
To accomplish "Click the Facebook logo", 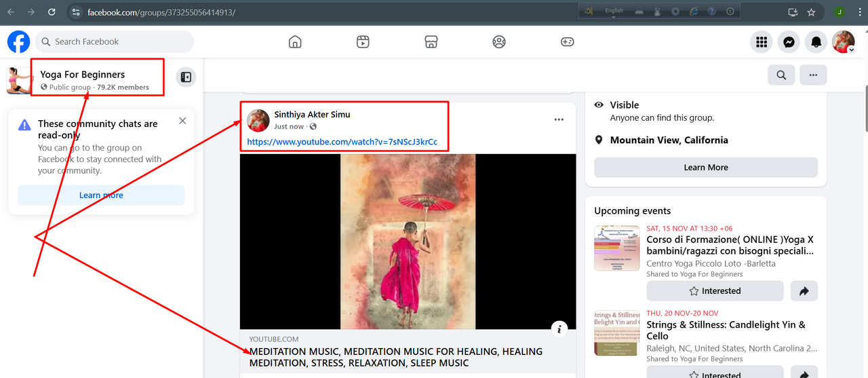I will click(18, 41).
